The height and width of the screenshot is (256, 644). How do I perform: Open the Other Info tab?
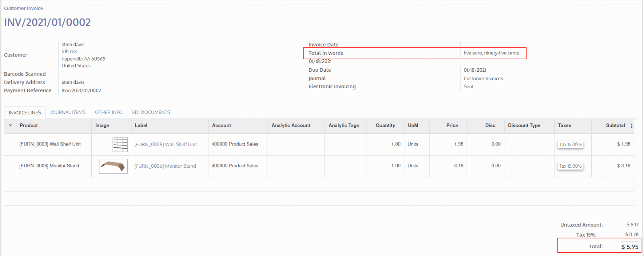pyautogui.click(x=109, y=112)
